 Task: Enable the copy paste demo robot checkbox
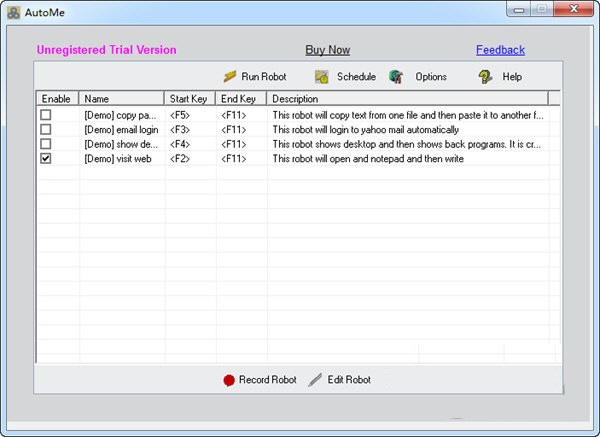coord(45,115)
